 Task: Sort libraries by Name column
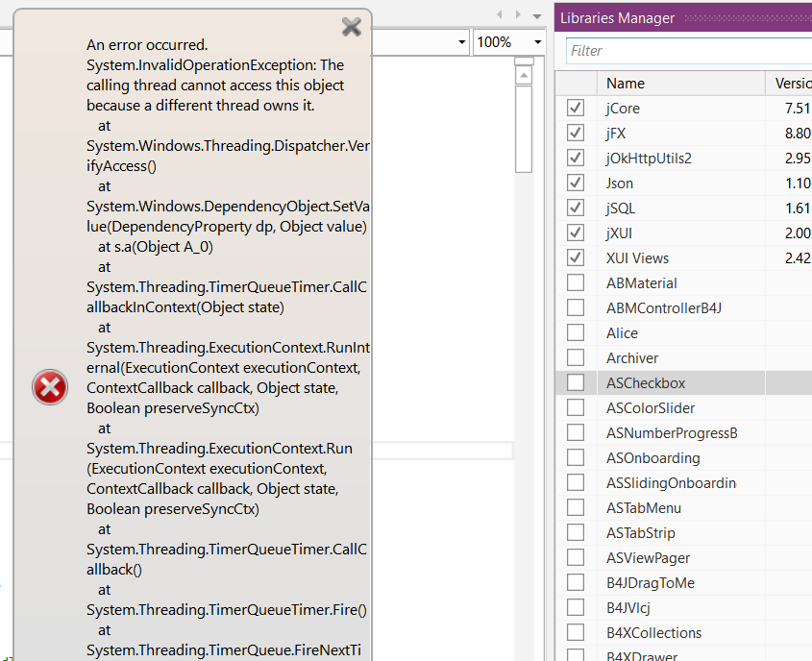(681, 84)
